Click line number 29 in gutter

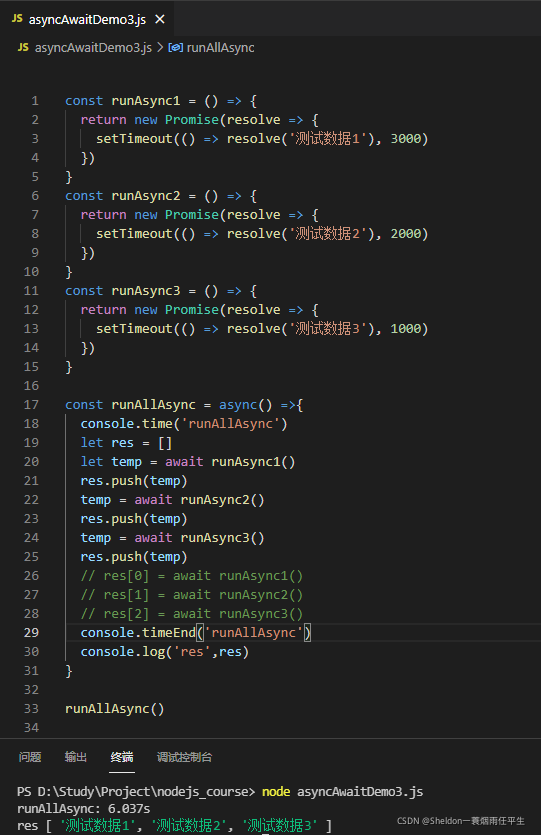(31, 633)
